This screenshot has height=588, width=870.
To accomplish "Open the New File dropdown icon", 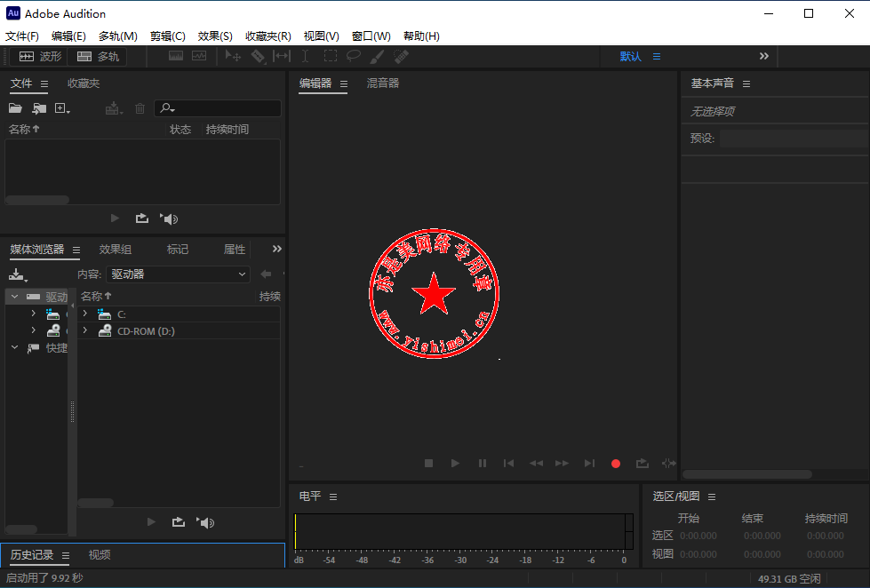I will (x=62, y=108).
